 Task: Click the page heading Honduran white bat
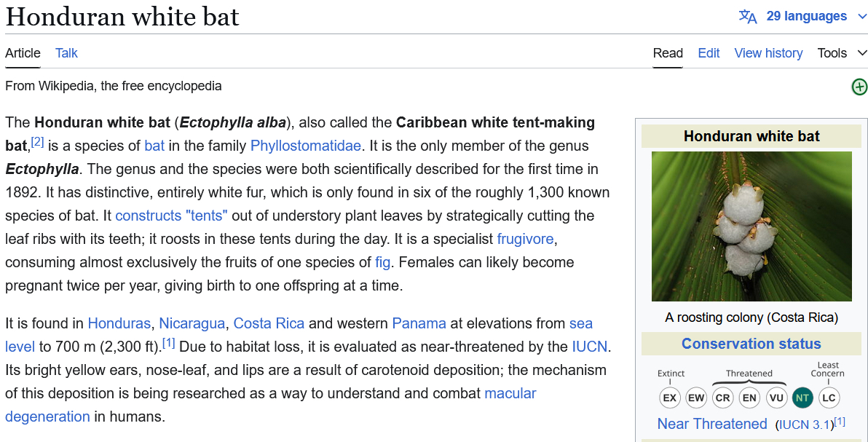click(122, 17)
